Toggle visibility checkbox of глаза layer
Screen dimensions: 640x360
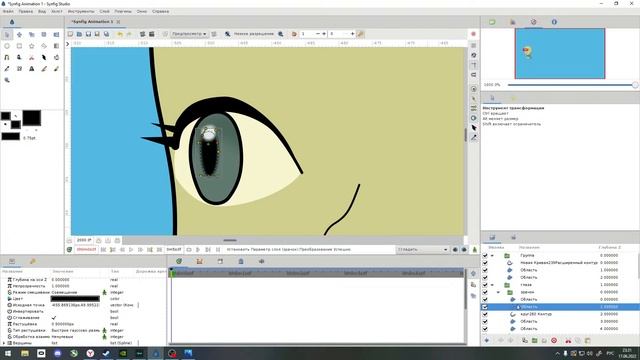(485, 285)
